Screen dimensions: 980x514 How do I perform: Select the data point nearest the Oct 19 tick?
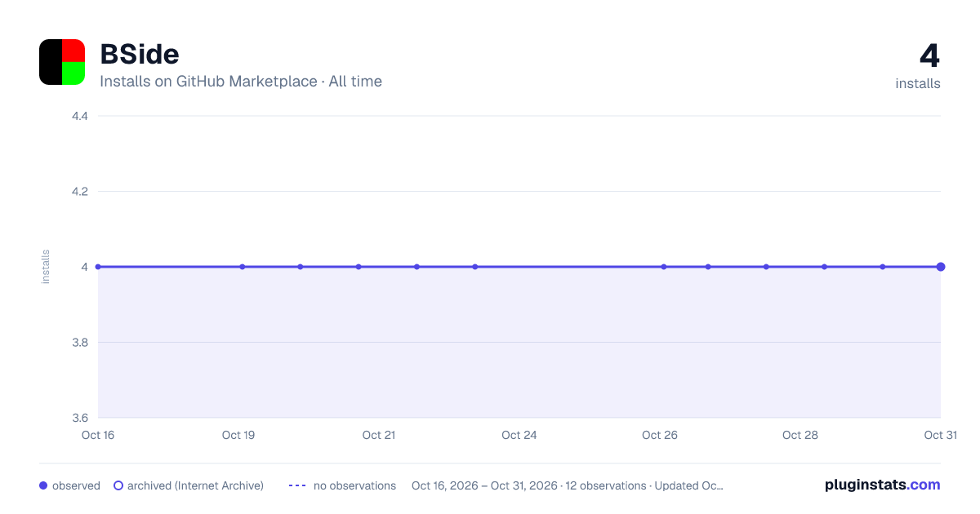pyautogui.click(x=243, y=267)
